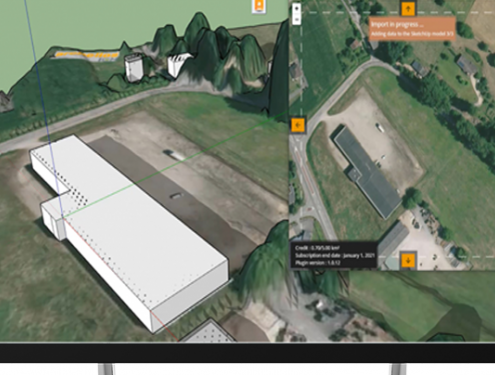Screen dimensions: 495x375
Task: Click the zoom out minus button
Action: [297, 19]
